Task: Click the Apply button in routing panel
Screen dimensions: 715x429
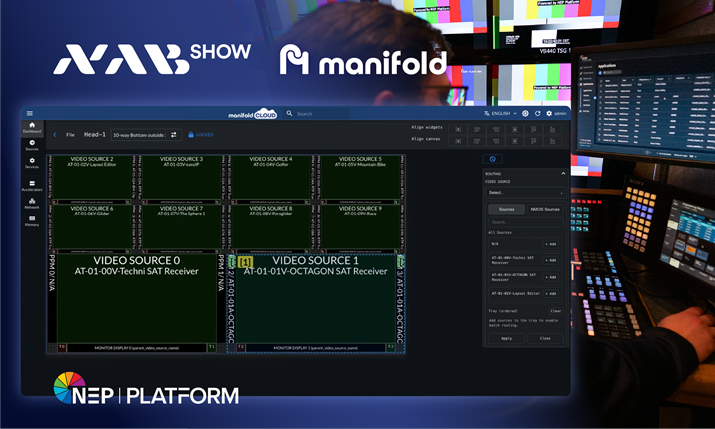Action: [506, 338]
